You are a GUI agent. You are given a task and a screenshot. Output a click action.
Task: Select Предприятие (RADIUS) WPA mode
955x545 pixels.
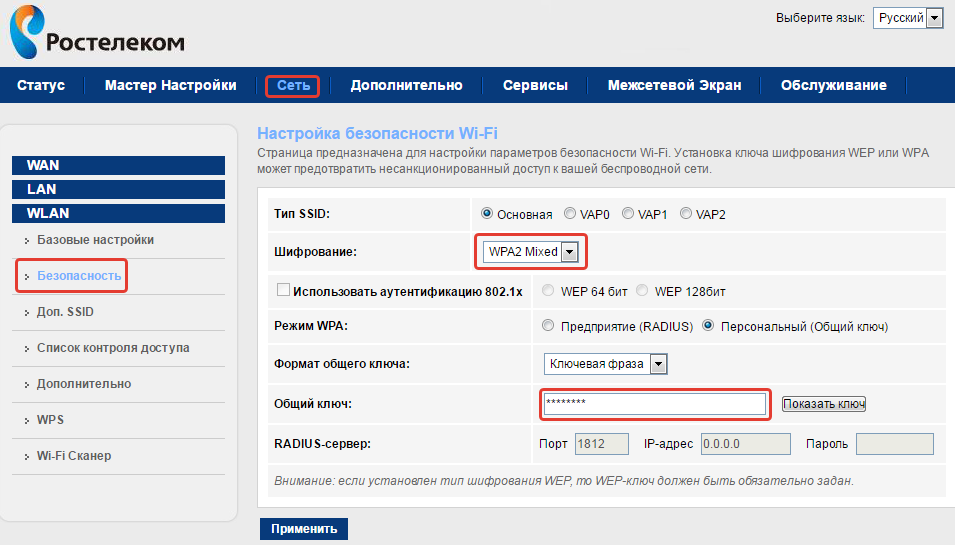[x=547, y=326]
